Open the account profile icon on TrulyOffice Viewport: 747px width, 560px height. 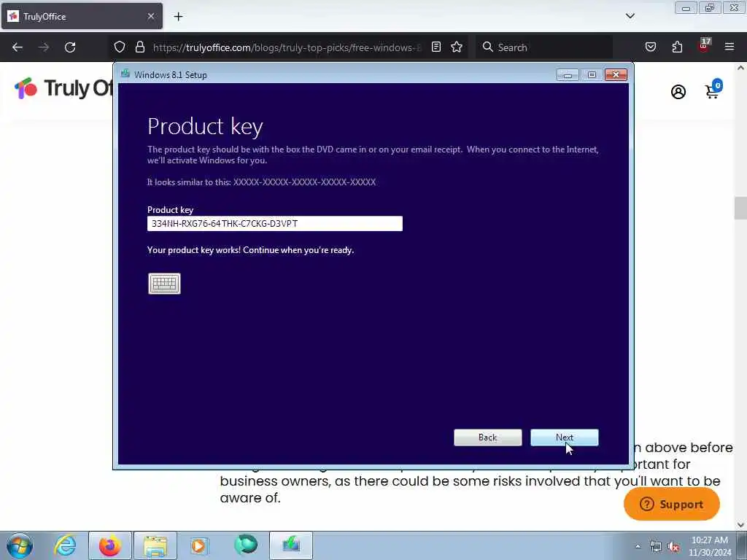tap(678, 91)
